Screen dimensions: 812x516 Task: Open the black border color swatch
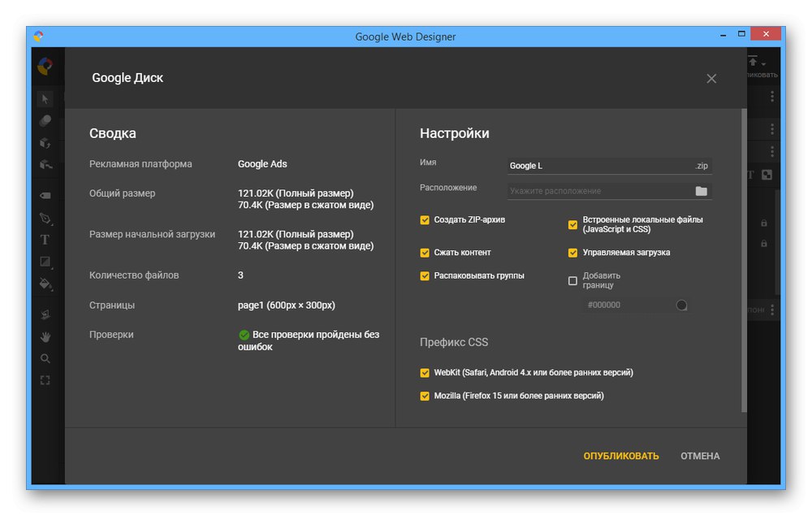[681, 306]
